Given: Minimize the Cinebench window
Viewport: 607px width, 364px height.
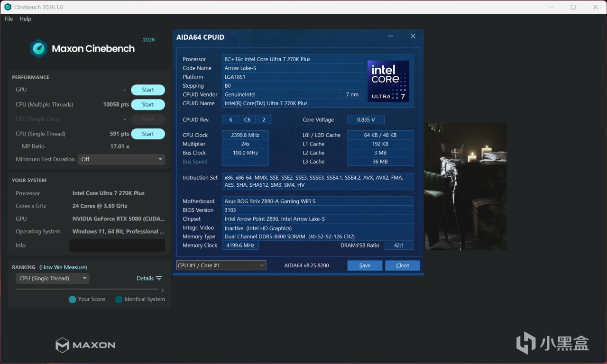Looking at the screenshot, I should (551, 7).
